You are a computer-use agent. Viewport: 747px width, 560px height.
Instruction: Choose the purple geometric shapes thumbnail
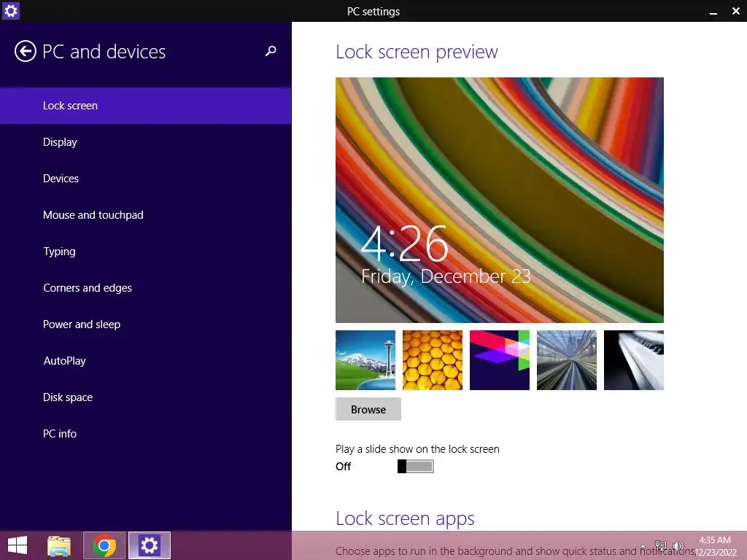point(500,360)
